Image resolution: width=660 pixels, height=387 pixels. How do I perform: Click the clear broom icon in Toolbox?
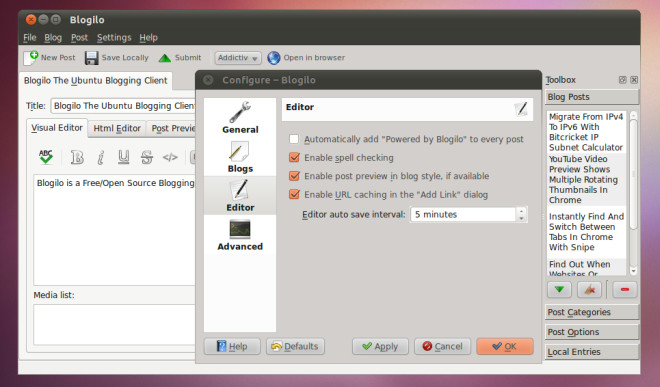[589, 290]
